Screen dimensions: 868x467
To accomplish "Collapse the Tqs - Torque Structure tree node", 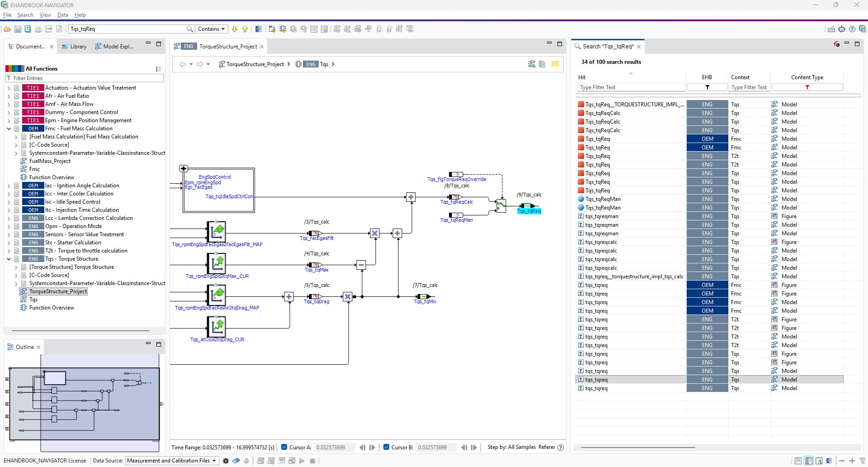I will click(9, 259).
